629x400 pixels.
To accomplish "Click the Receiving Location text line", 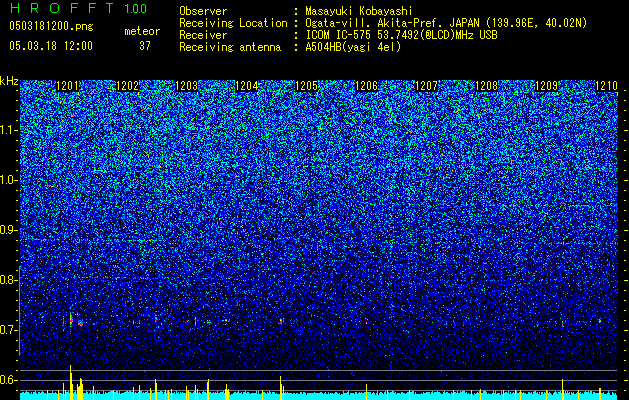I will point(383,23).
